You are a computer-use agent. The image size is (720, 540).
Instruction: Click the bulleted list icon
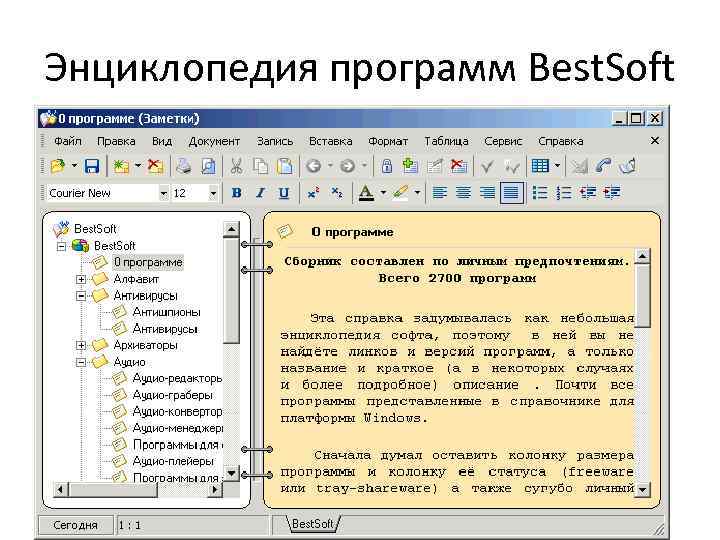click(540, 193)
